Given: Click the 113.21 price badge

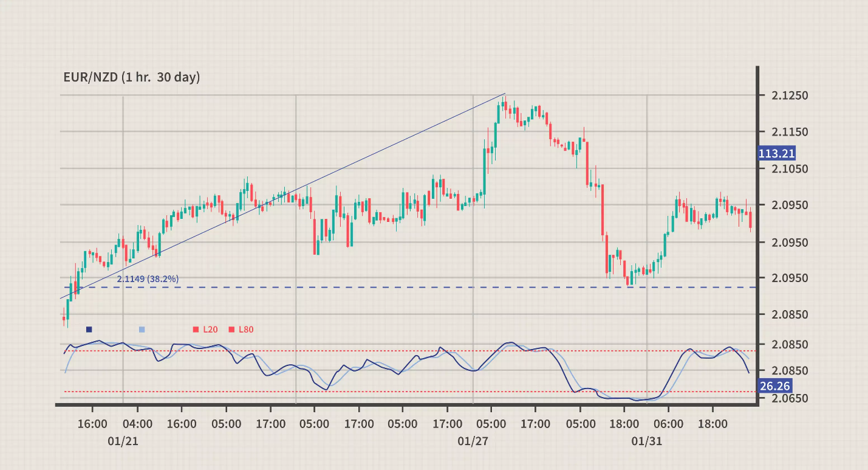Looking at the screenshot, I should point(776,153).
